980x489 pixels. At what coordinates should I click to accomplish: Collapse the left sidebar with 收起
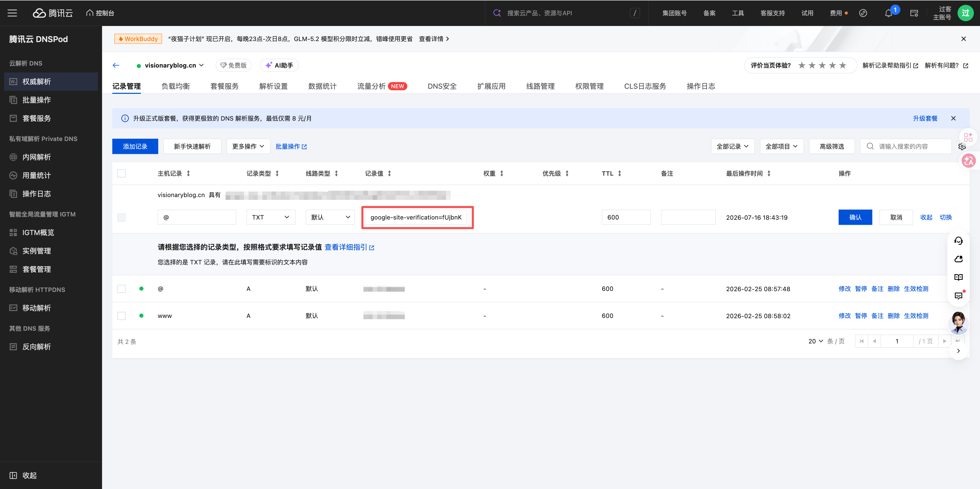click(23, 475)
